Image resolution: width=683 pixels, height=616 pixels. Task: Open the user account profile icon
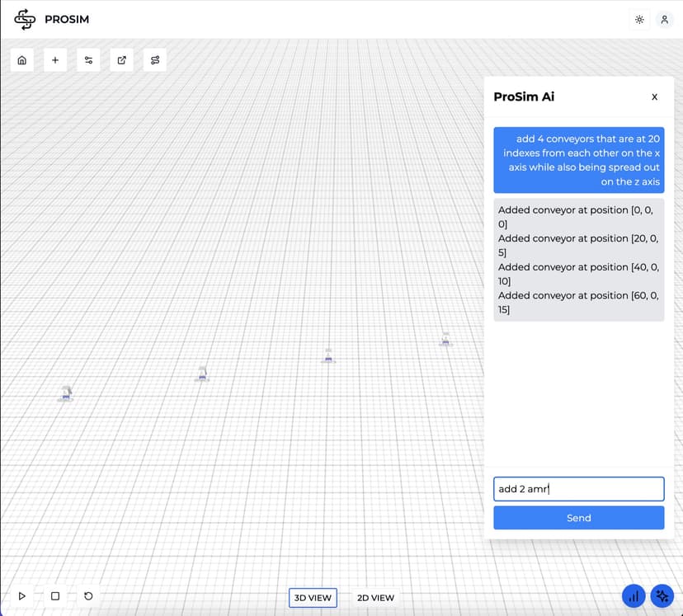(665, 19)
